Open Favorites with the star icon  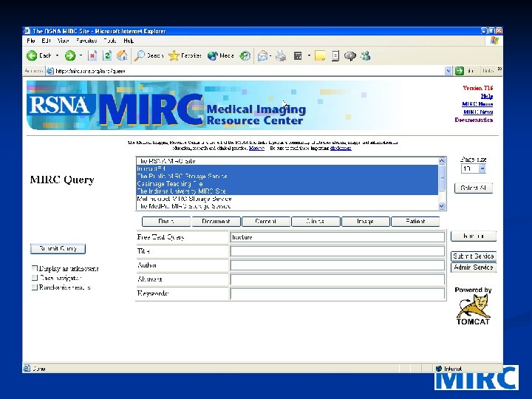[x=174, y=55]
